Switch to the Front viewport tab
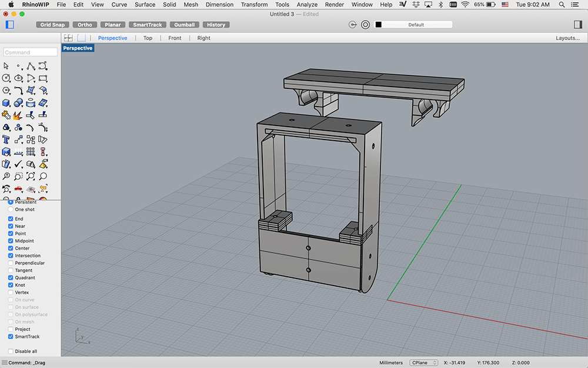This screenshot has width=588, height=368. pyautogui.click(x=175, y=38)
